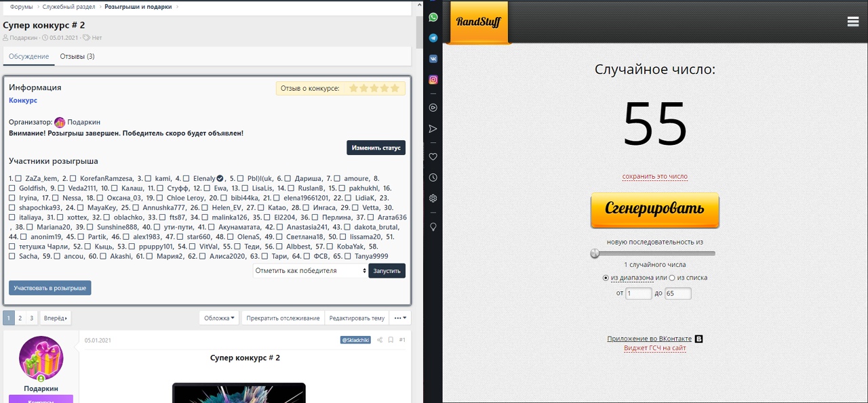
Task: Open the history clock icon in sidebar
Action: [433, 177]
